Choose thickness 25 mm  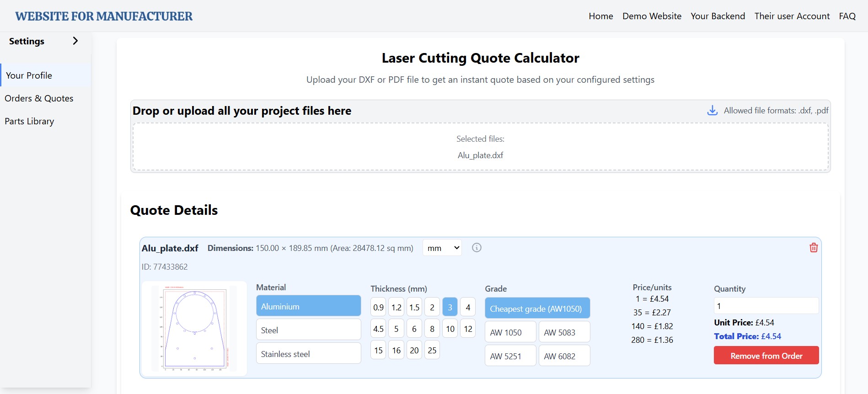click(432, 350)
